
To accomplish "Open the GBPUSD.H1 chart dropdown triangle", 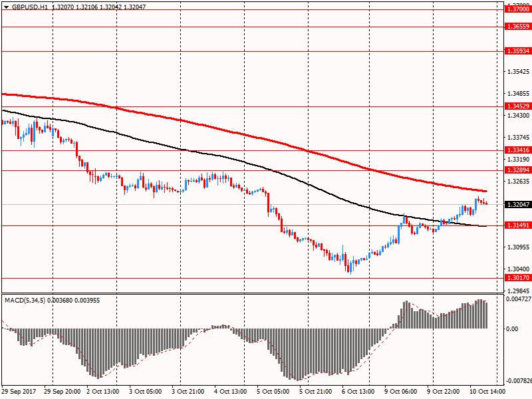I will [7, 7].
